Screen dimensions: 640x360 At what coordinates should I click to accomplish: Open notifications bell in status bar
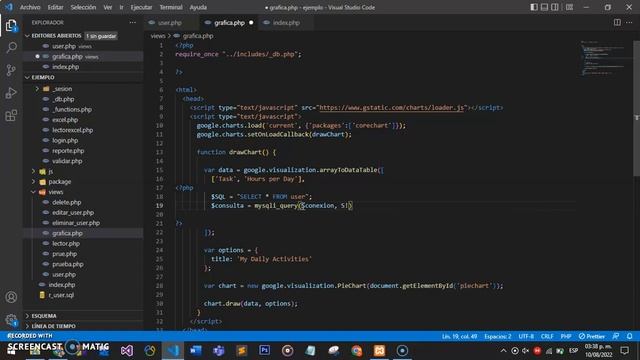[629, 336]
